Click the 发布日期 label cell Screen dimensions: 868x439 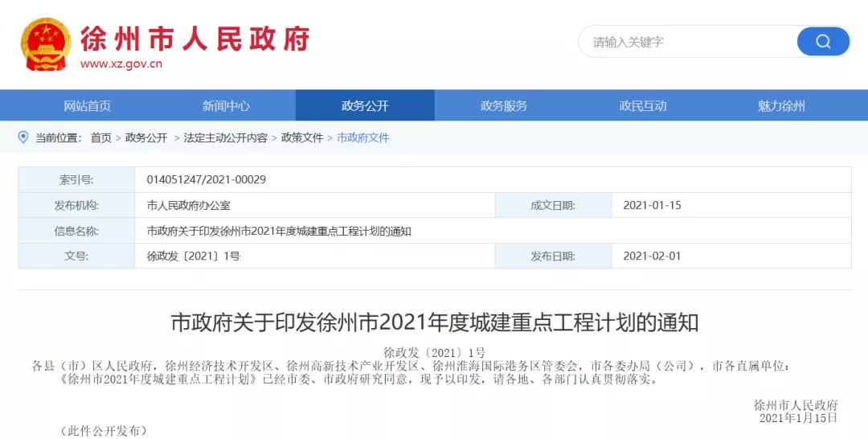[x=553, y=256]
